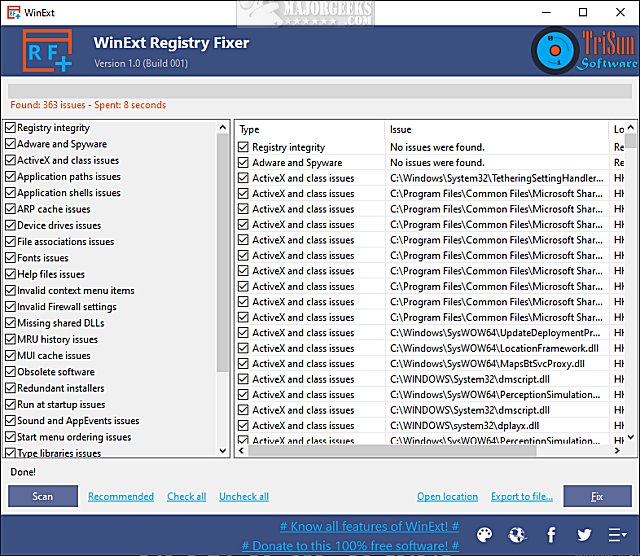Viewport: 640px width, 556px height.
Task: Uncheck Help files issues
Action: coord(10,274)
